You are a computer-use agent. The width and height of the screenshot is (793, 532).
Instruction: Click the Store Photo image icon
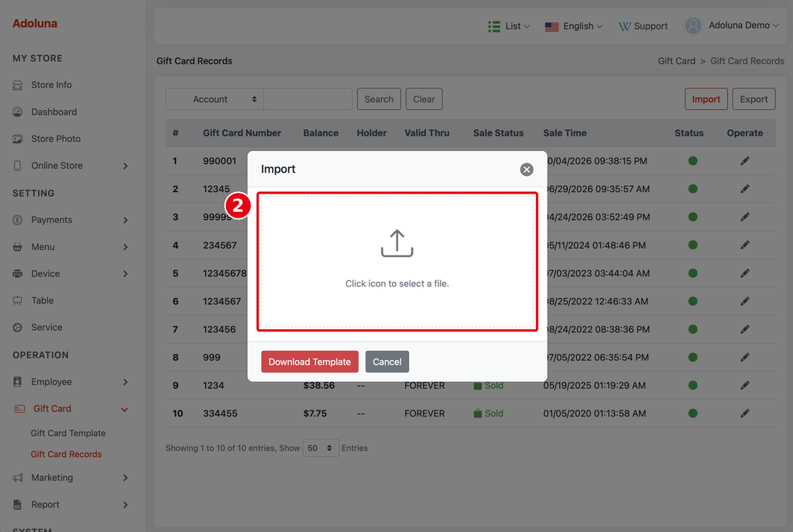pos(18,139)
